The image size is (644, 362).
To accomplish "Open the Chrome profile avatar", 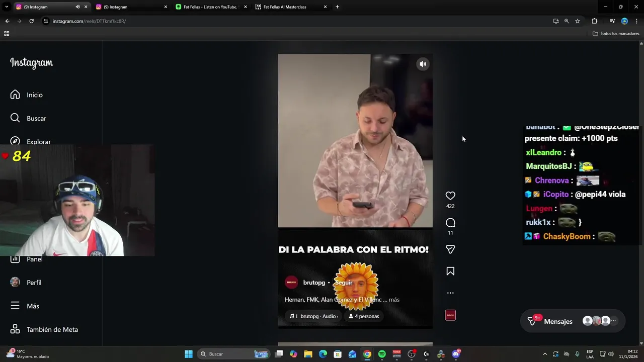I will pyautogui.click(x=624, y=21).
